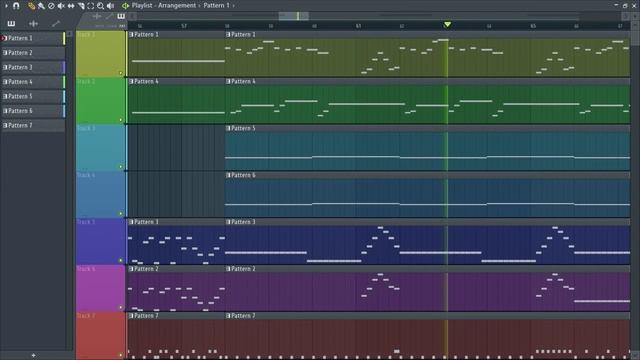Mute Track 7 using its green dot
Image resolution: width=640 pixels, height=360 pixels.
tap(120, 355)
